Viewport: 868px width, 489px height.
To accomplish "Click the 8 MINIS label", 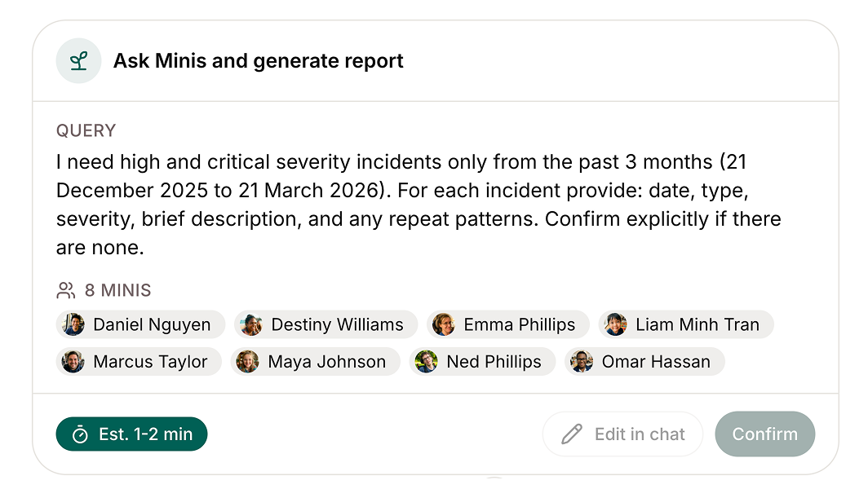I will [117, 290].
